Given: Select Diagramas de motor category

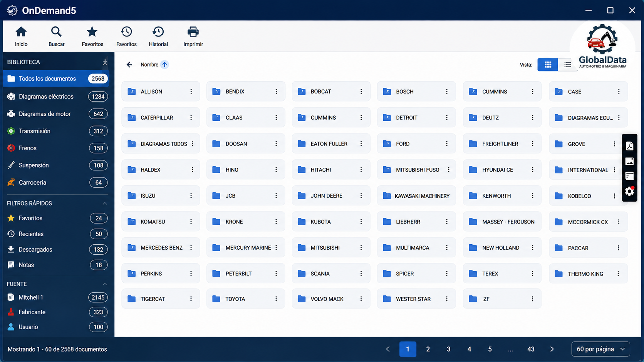Looking at the screenshot, I should [x=56, y=114].
